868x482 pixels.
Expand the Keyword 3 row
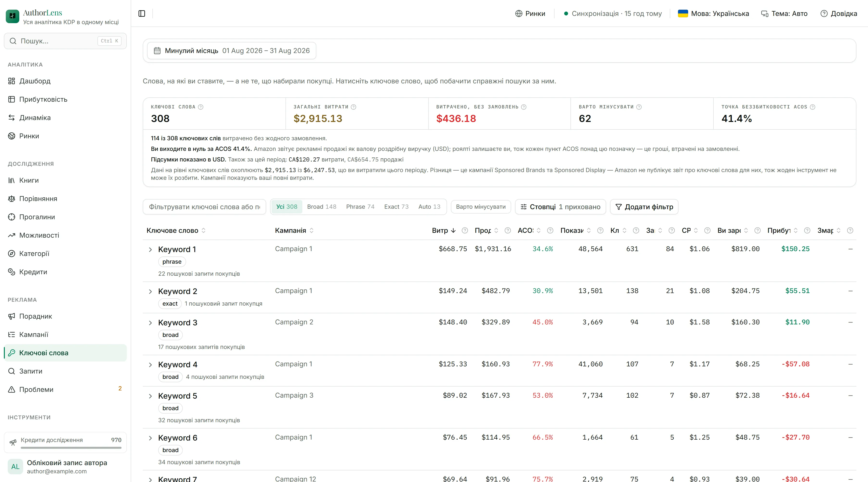[x=150, y=323]
